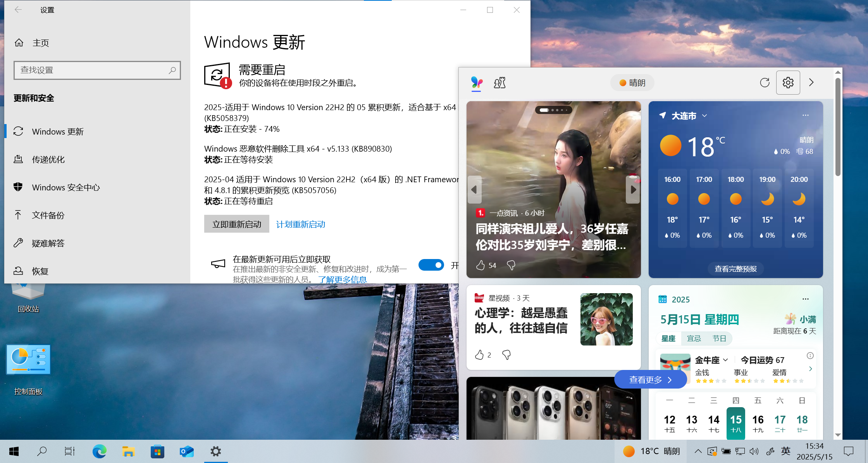Image resolution: width=868 pixels, height=463 pixels.
Task: Open the weather card more options dots
Action: [805, 115]
